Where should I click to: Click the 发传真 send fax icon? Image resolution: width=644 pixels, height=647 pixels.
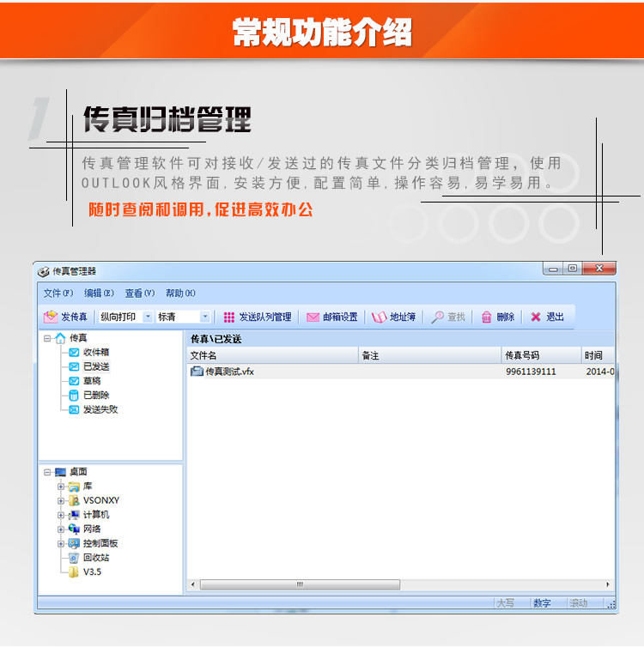point(51,317)
